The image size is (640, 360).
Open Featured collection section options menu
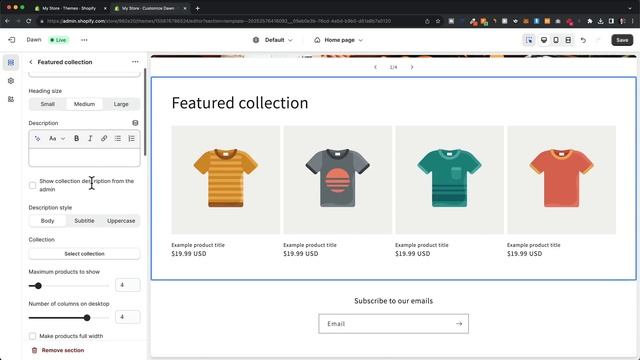click(x=135, y=62)
